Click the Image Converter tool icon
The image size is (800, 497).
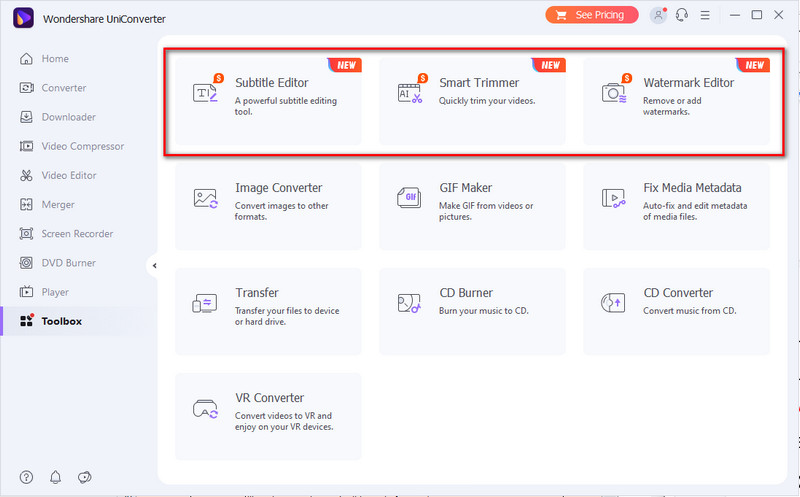206,198
